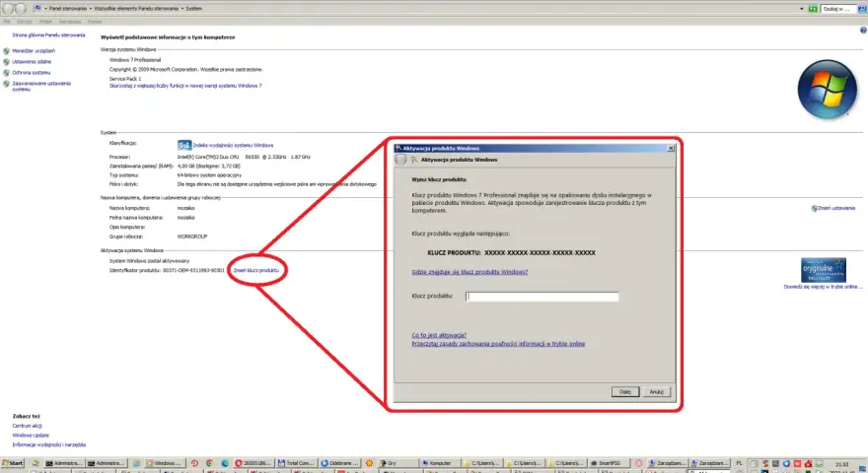Open the Plik menu
This screenshot has height=473, width=868.
[x=7, y=22]
